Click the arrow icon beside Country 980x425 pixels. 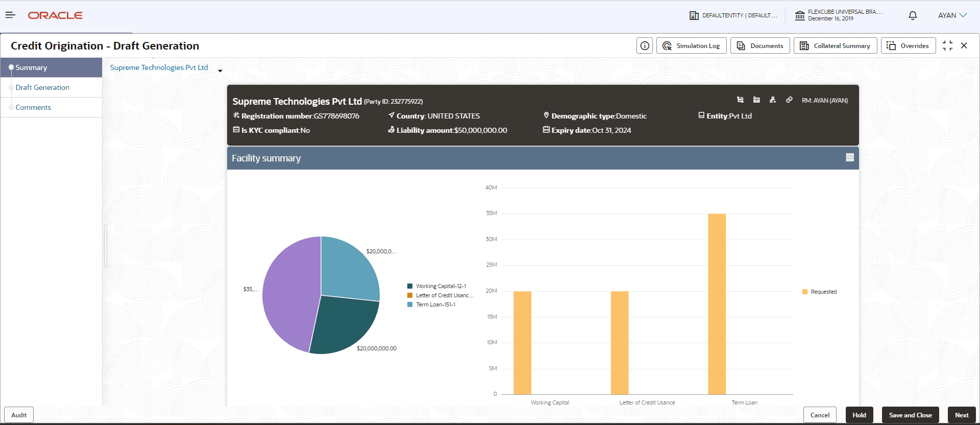(x=391, y=115)
